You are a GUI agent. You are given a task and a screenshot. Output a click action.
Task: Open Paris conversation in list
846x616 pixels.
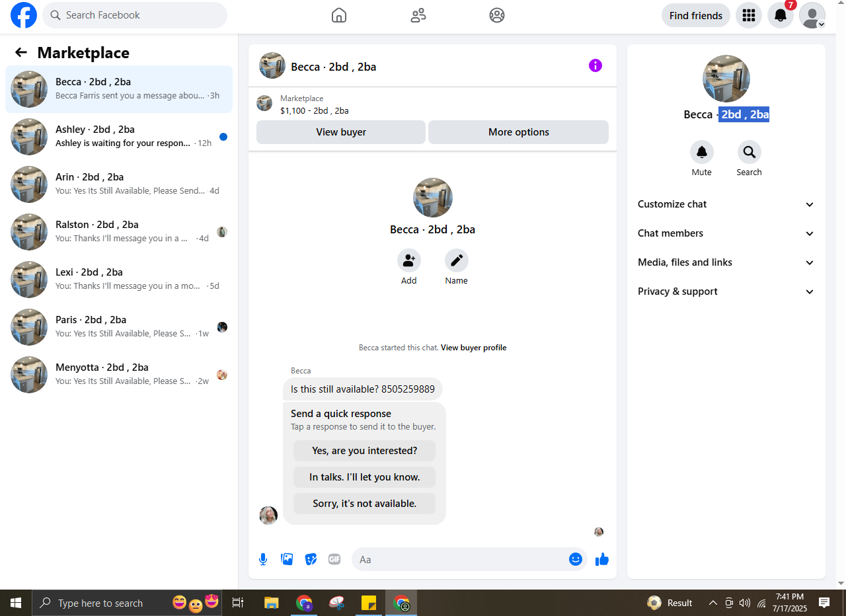pos(119,327)
